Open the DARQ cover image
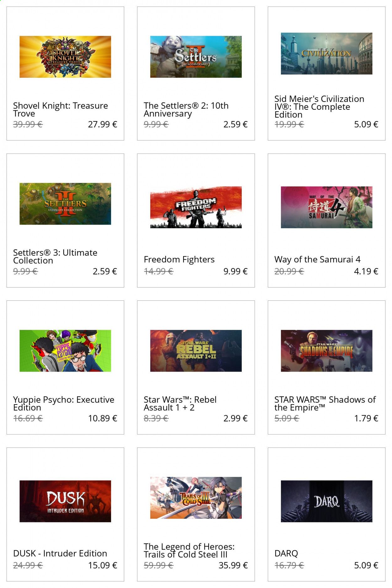The height and width of the screenshot is (588, 392). [x=326, y=501]
